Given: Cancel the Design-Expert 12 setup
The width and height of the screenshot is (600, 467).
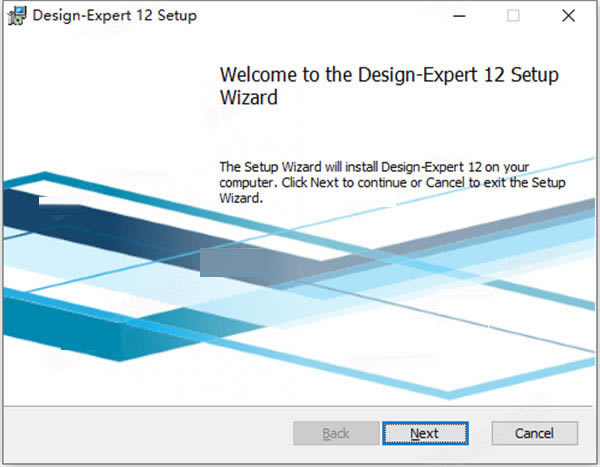Looking at the screenshot, I should pos(535,433).
